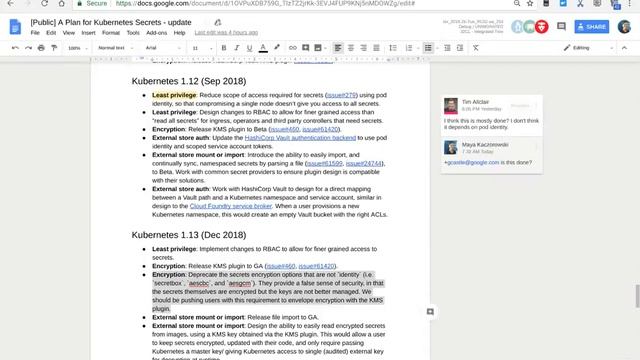Reload page with browser refresh icon
The height and width of the screenshot is (360, 640).
pos(44,4)
